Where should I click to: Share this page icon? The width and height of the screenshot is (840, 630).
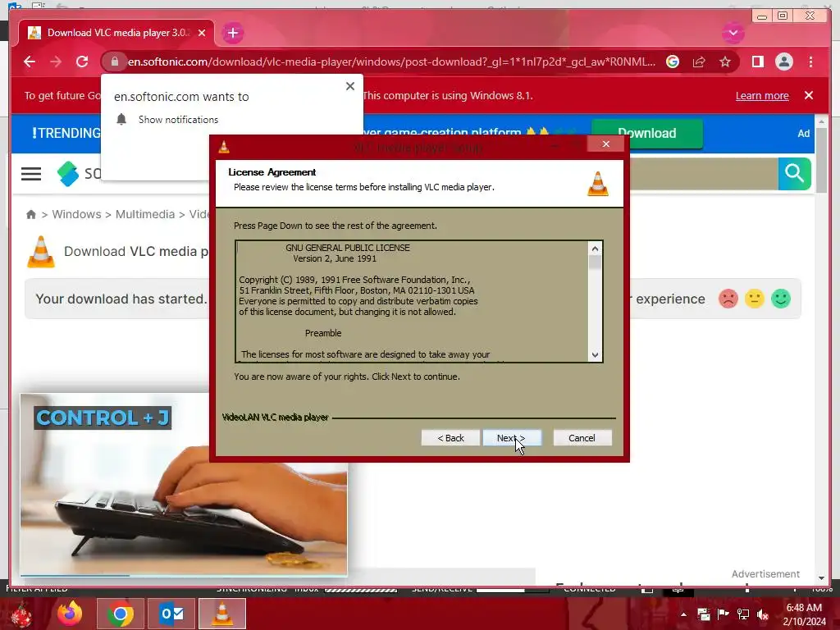699,62
